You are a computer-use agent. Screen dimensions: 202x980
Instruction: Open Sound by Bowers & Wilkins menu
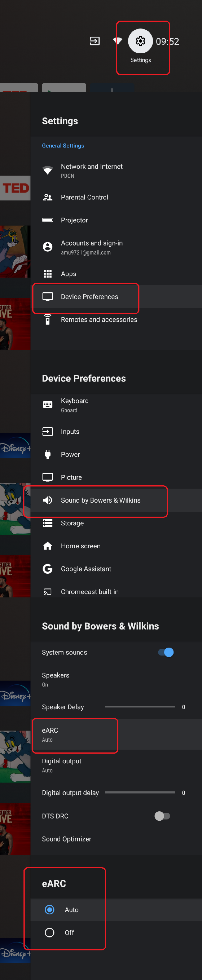pyautogui.click(x=100, y=500)
